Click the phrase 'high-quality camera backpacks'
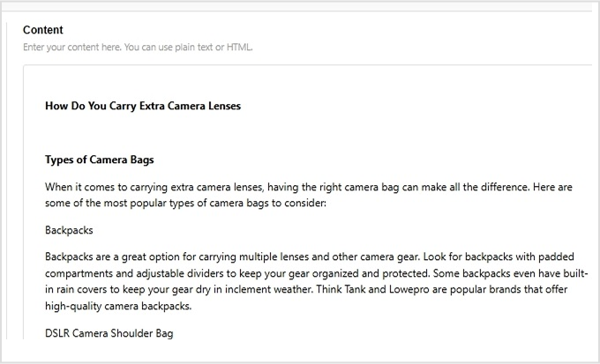The height and width of the screenshot is (364, 600). click(117, 306)
